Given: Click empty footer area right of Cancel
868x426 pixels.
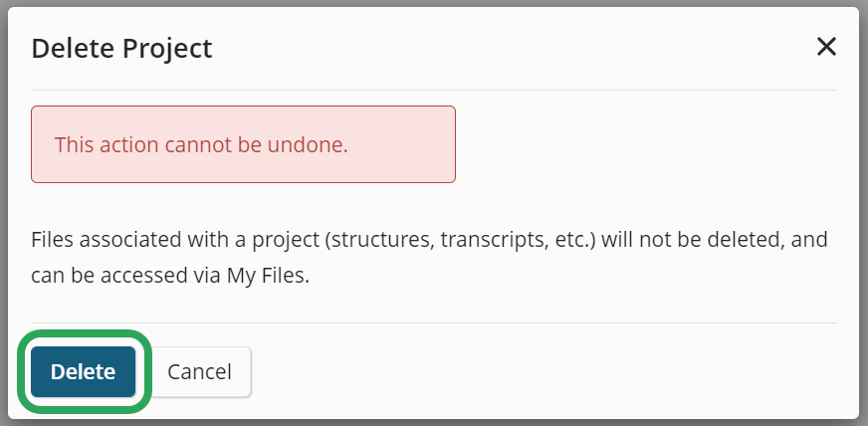Looking at the screenshot, I should click(x=547, y=371).
